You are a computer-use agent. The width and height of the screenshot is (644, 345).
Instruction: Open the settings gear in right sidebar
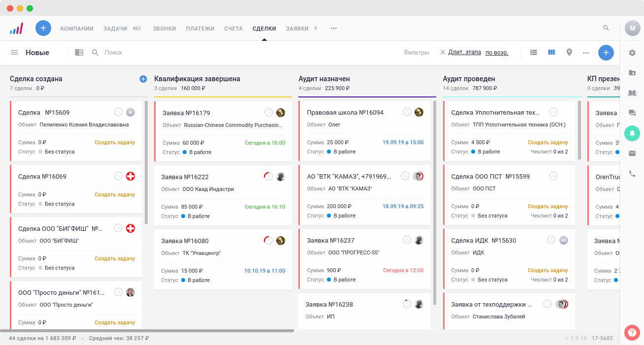click(632, 53)
